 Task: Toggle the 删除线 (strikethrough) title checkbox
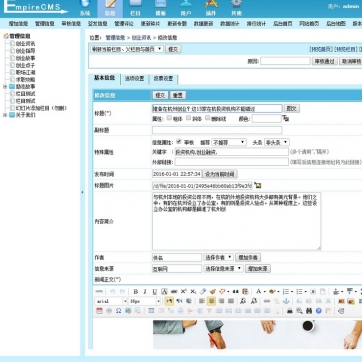click(207, 118)
